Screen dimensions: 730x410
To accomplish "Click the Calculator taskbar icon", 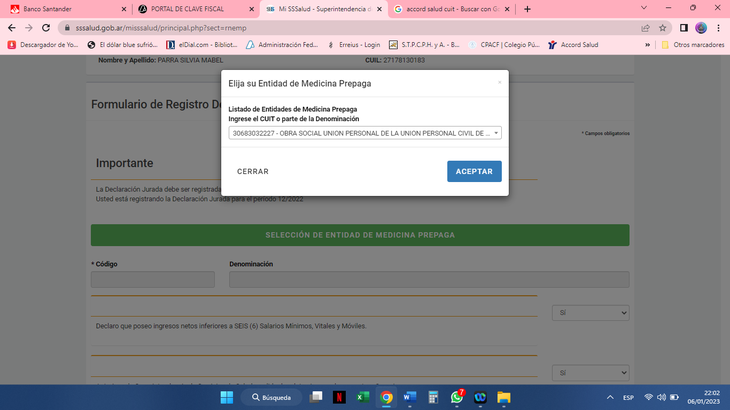I will tap(433, 397).
